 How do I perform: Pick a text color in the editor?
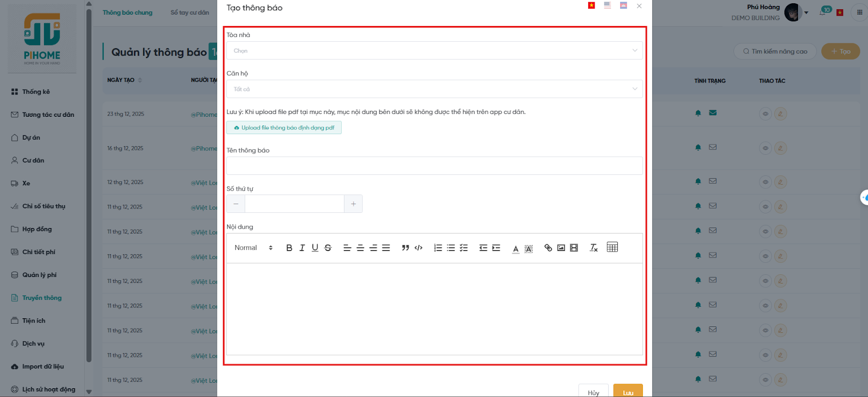tap(515, 248)
